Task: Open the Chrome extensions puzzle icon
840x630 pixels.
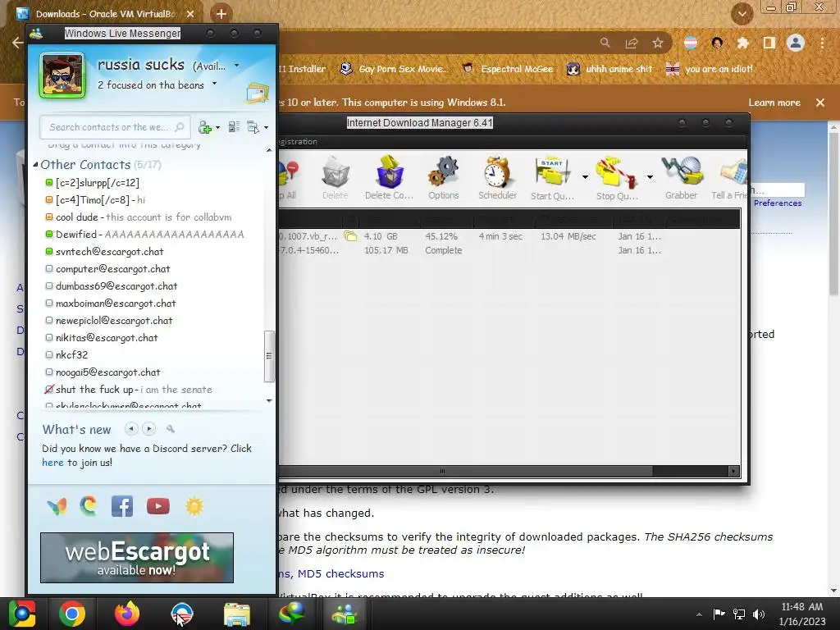Action: (x=742, y=43)
